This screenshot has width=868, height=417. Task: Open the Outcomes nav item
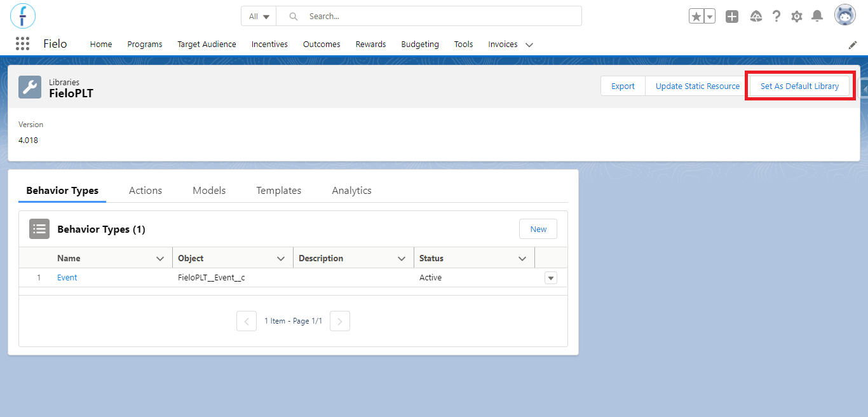322,44
